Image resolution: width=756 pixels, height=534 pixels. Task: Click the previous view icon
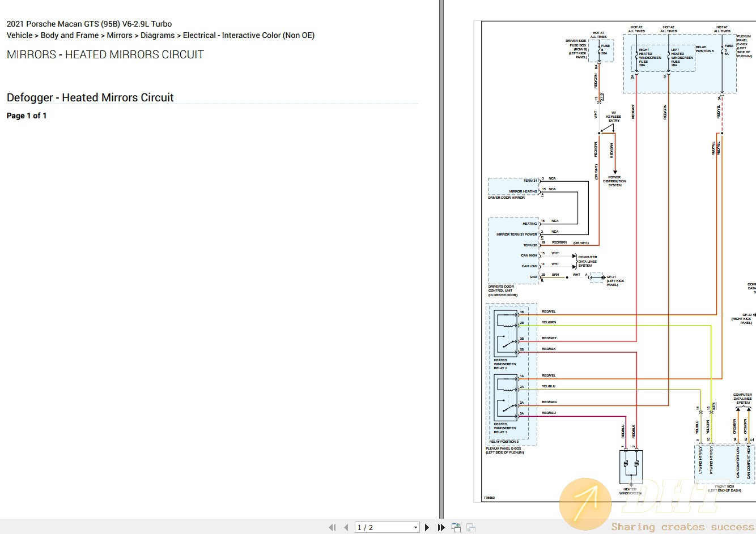[456, 527]
